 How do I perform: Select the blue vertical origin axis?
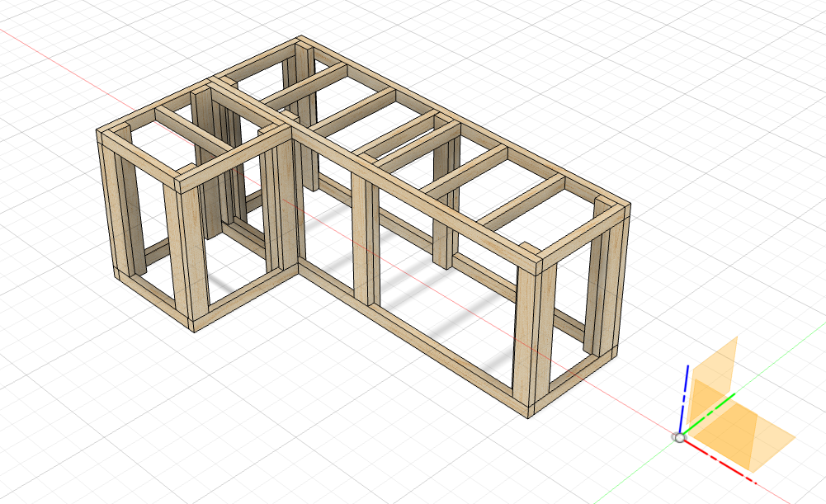point(684,399)
